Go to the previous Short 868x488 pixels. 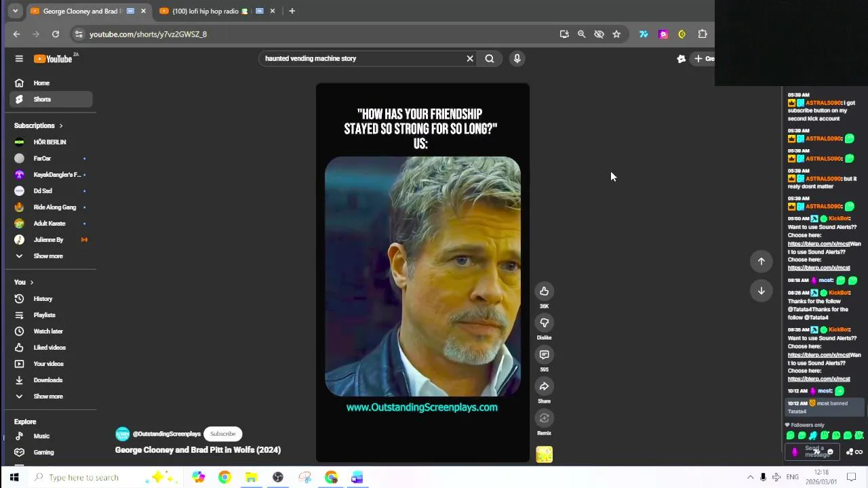[x=761, y=262]
